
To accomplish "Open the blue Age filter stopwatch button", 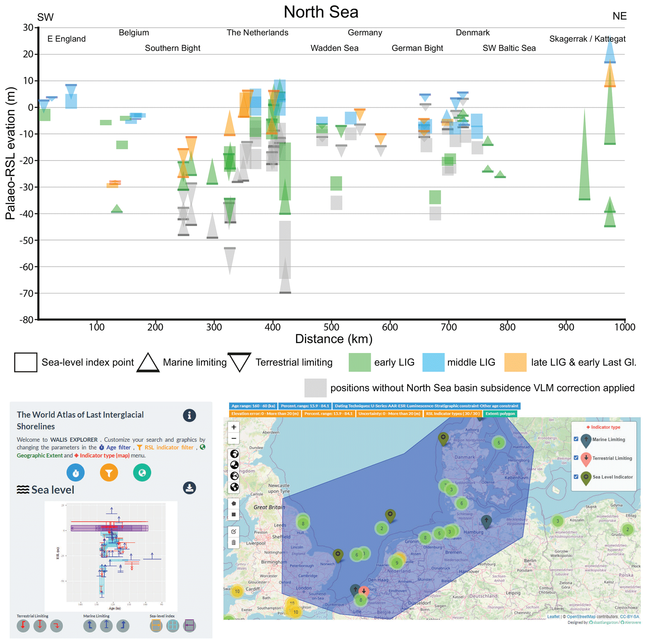I will pos(76,472).
